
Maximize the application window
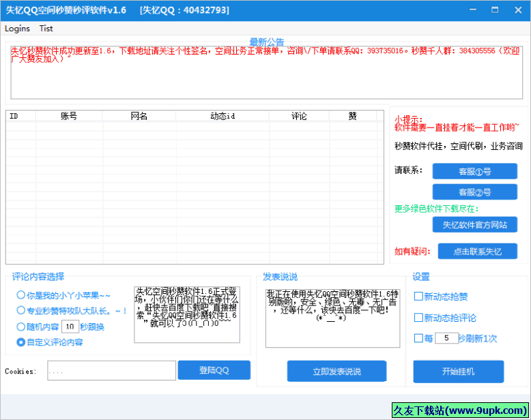495,10
